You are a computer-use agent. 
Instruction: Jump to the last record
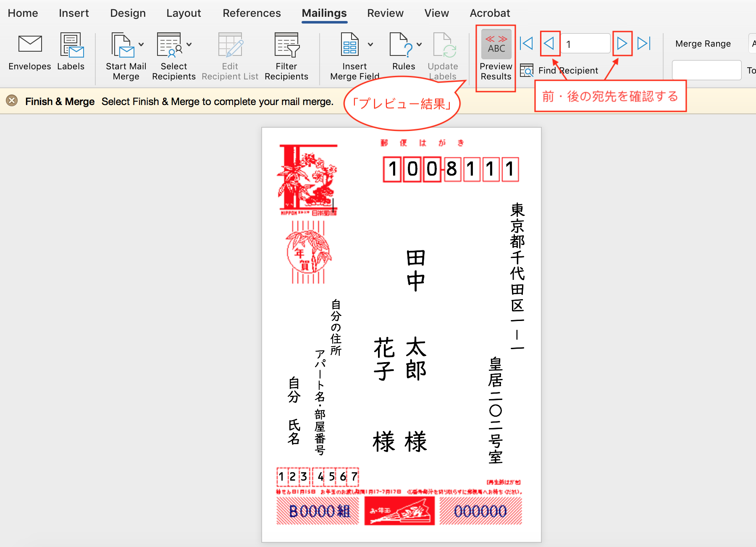pos(644,43)
